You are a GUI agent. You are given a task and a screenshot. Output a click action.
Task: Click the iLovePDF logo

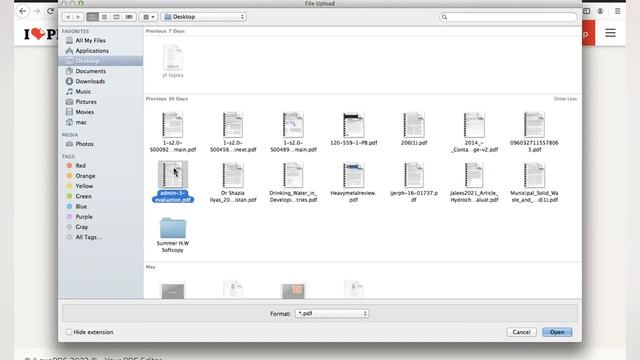pyautogui.click(x=40, y=34)
